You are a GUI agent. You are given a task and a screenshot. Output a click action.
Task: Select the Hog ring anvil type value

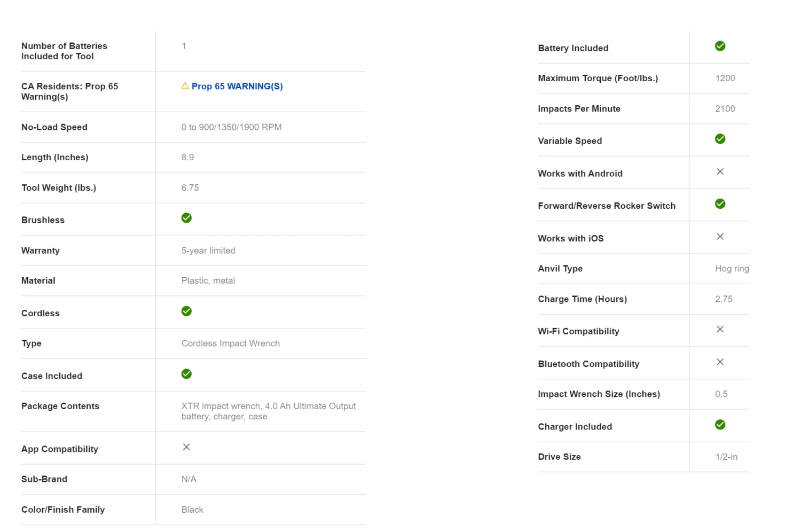[732, 269]
